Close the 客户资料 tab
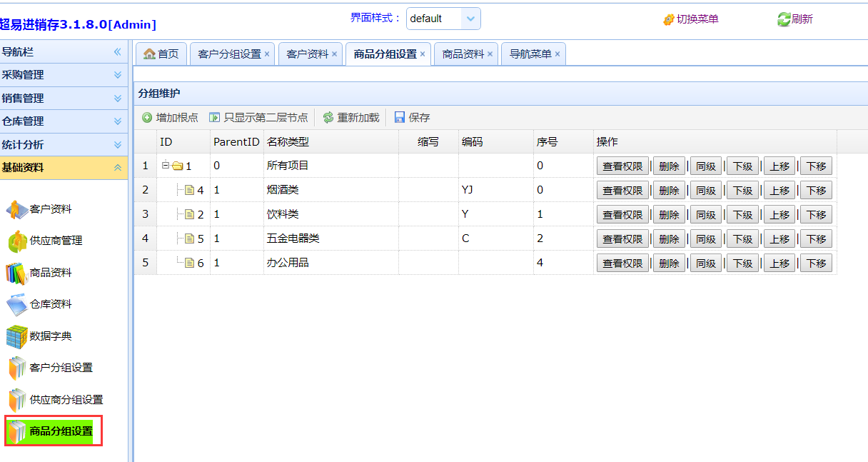Screen dimensions: 868x462 334,54
